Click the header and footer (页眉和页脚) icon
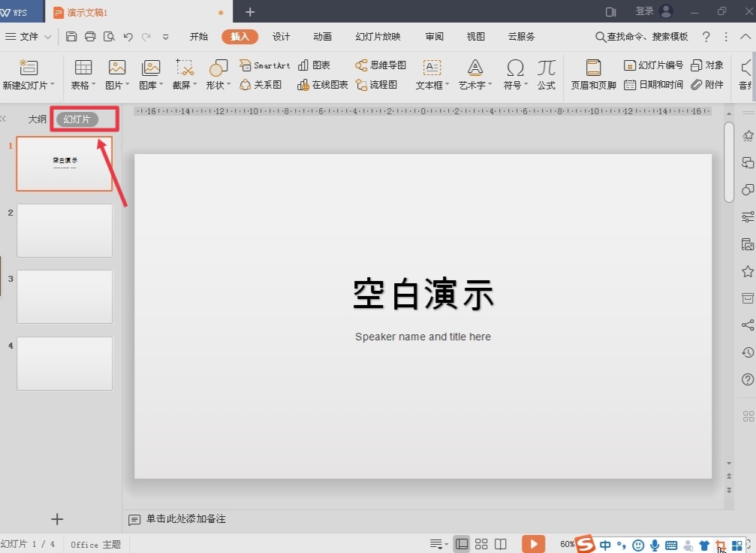The height and width of the screenshot is (553, 756). (593, 74)
